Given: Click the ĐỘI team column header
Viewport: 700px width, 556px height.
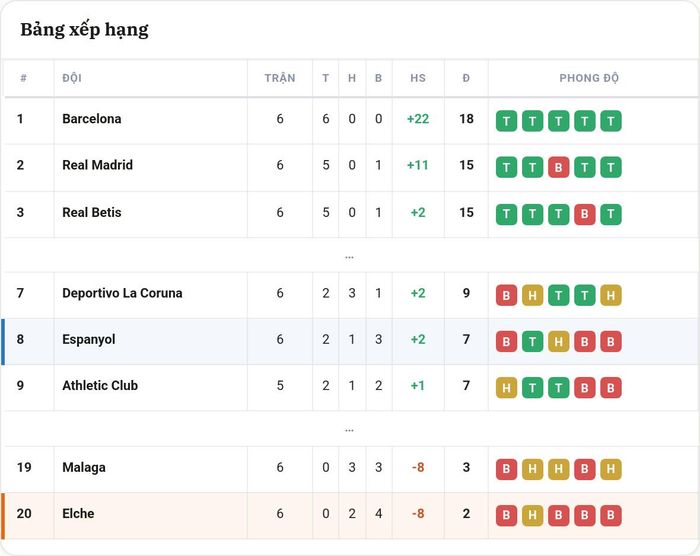Looking at the screenshot, I should 72,78.
